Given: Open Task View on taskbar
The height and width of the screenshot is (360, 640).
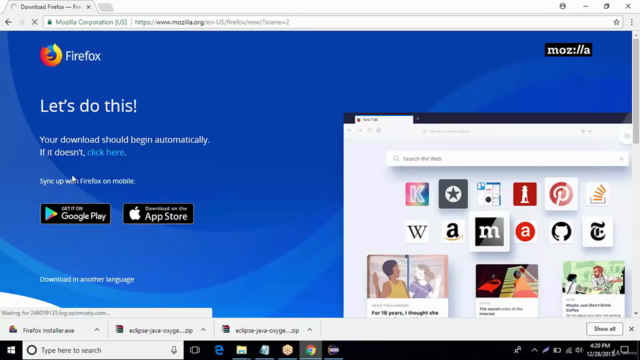Looking at the screenshot, I should click(x=195, y=350).
